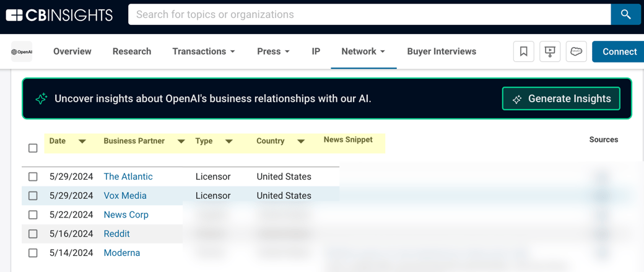
Task: Open the Network dropdown menu
Action: [363, 51]
